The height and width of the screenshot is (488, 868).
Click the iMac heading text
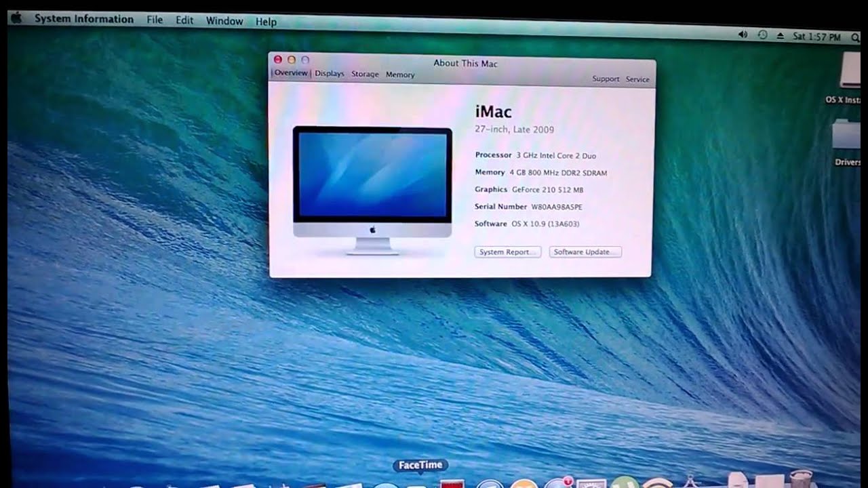coord(494,112)
